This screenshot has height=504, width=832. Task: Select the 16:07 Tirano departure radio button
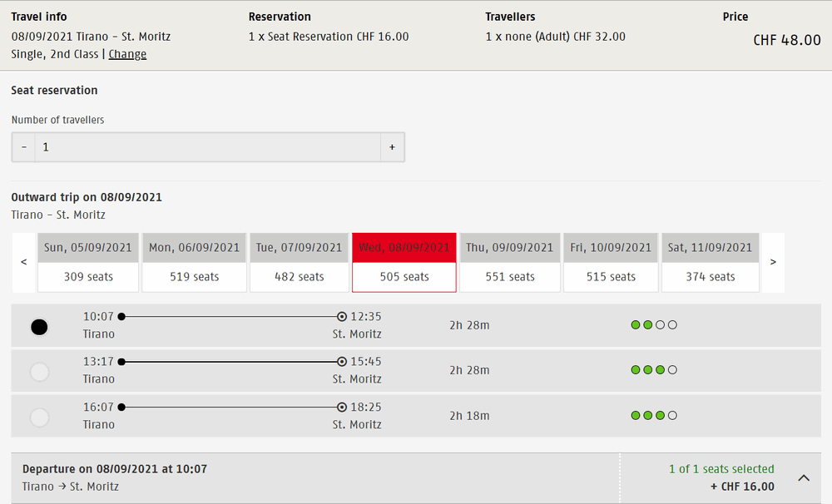[x=39, y=418]
